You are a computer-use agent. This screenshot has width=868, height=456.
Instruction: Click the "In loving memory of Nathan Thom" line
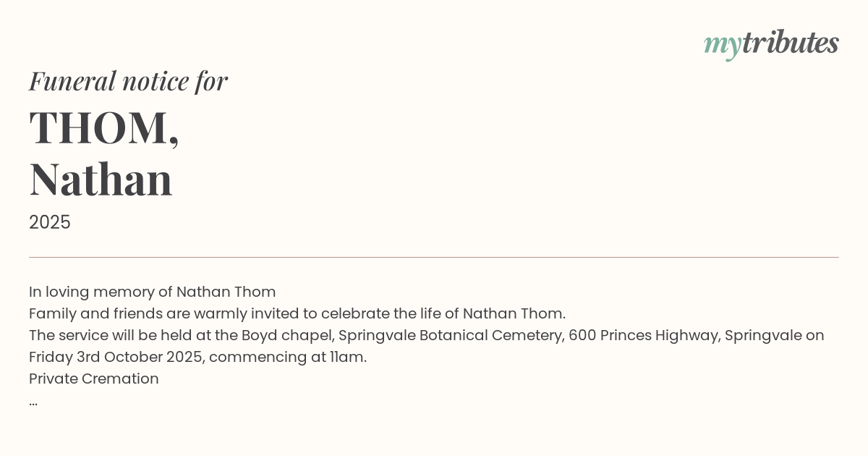pos(152,292)
